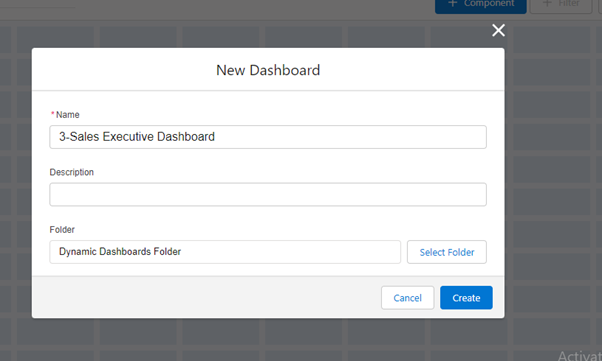Click the Folder field showing Dynamic Dashboards Folder
The image size is (602, 361).
click(x=225, y=252)
